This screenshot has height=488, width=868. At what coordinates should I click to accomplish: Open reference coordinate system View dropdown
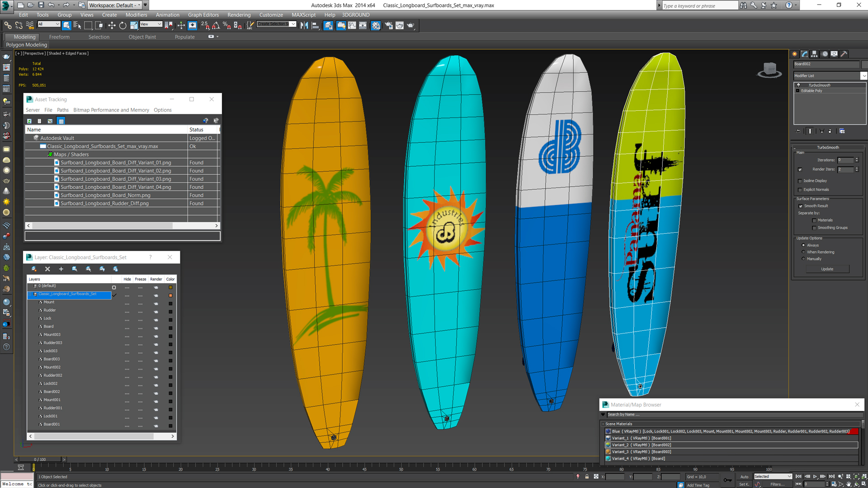point(151,24)
